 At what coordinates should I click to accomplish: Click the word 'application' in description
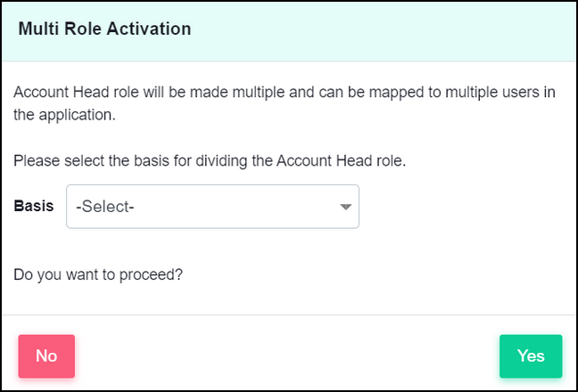tap(77, 115)
